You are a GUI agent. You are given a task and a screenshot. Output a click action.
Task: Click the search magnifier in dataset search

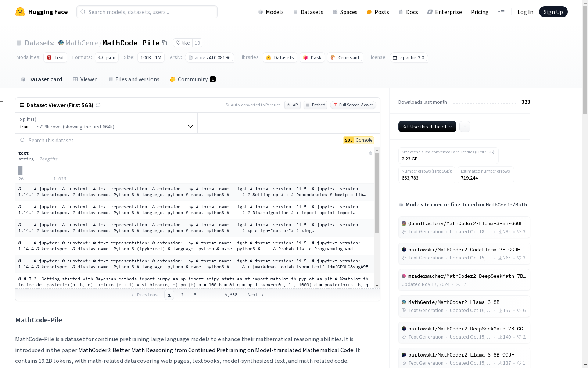click(23, 140)
